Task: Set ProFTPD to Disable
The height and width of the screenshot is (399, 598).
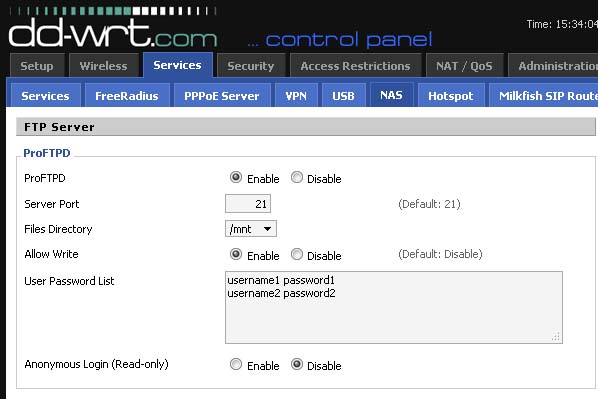Action: (297, 177)
